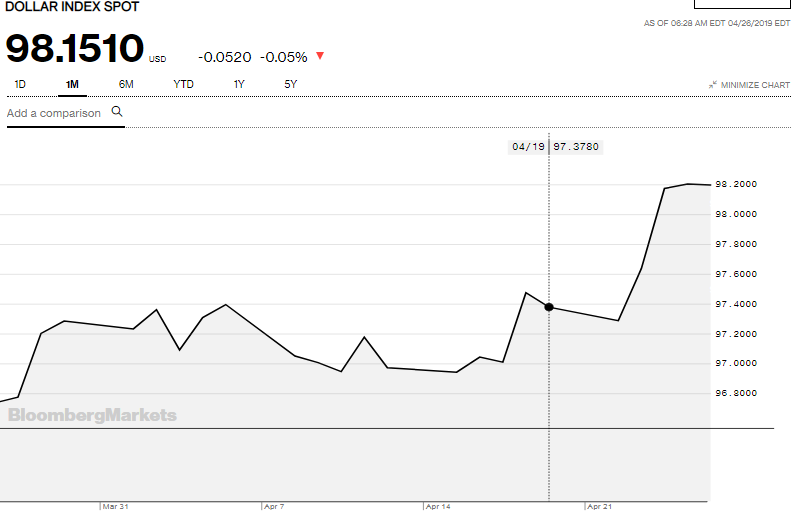795x519 pixels.
Task: Click the highlighted 04/19 data point dot
Action: point(549,307)
